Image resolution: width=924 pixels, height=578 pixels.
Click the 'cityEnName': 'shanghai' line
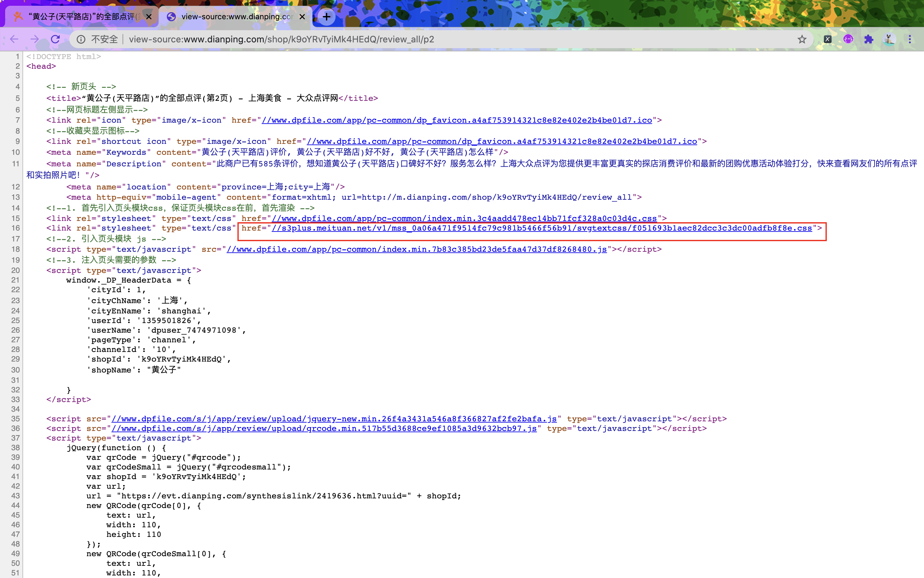149,311
